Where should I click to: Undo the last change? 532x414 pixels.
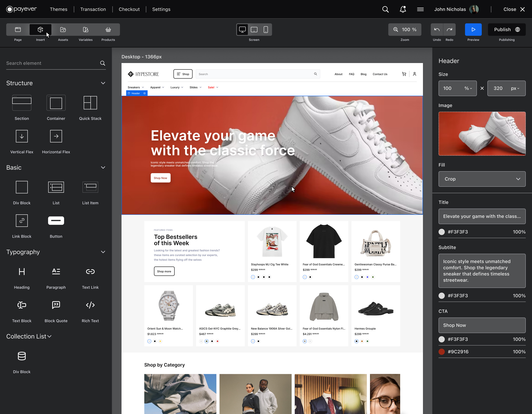437,29
